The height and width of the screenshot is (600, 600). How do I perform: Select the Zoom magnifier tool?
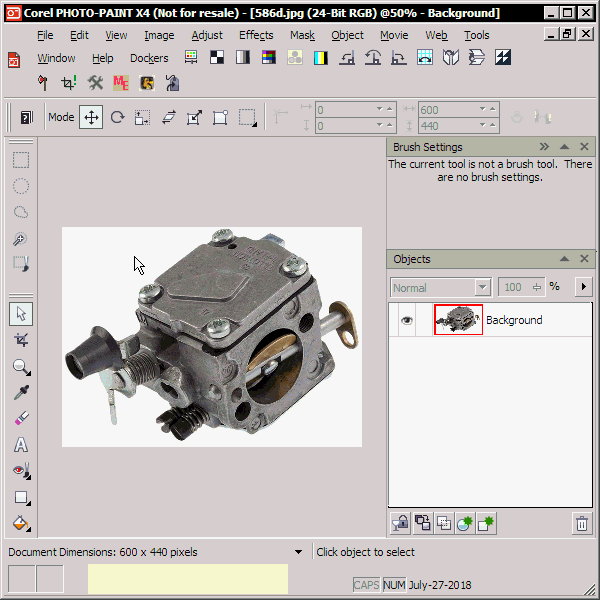point(21,367)
